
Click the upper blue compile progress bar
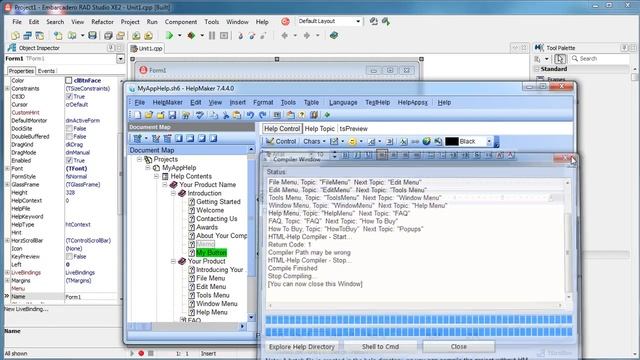click(419, 319)
